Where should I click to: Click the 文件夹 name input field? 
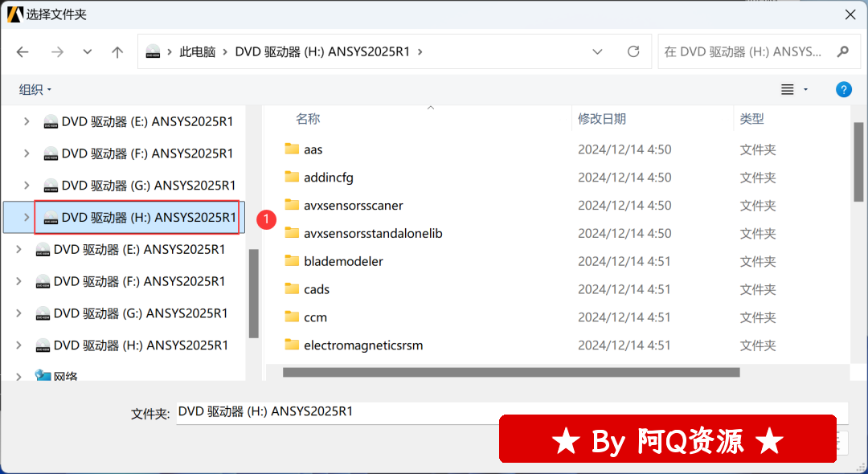pos(512,413)
